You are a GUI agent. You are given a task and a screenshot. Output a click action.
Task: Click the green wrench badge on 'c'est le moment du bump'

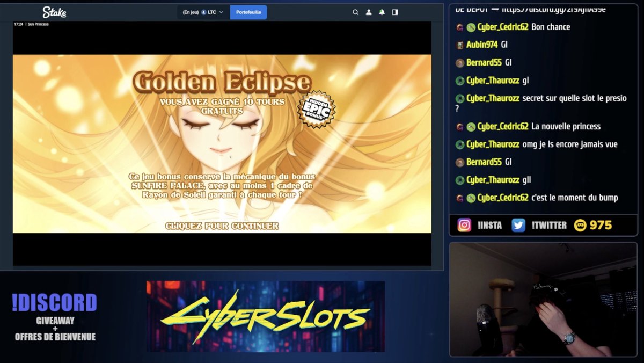coord(471,198)
